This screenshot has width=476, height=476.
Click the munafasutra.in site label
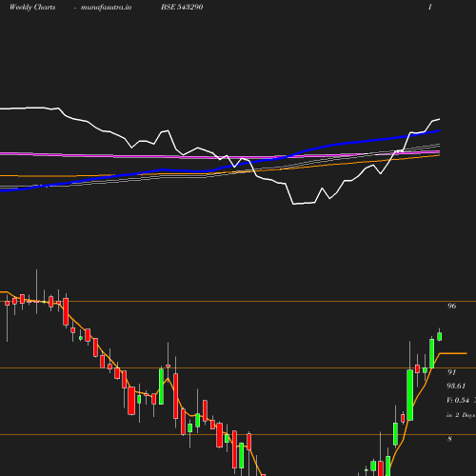(x=106, y=7)
